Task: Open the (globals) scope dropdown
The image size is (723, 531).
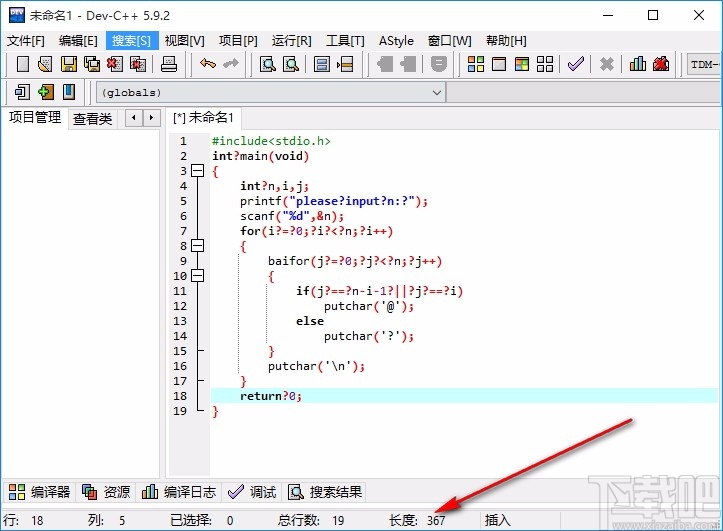Action: (271, 93)
